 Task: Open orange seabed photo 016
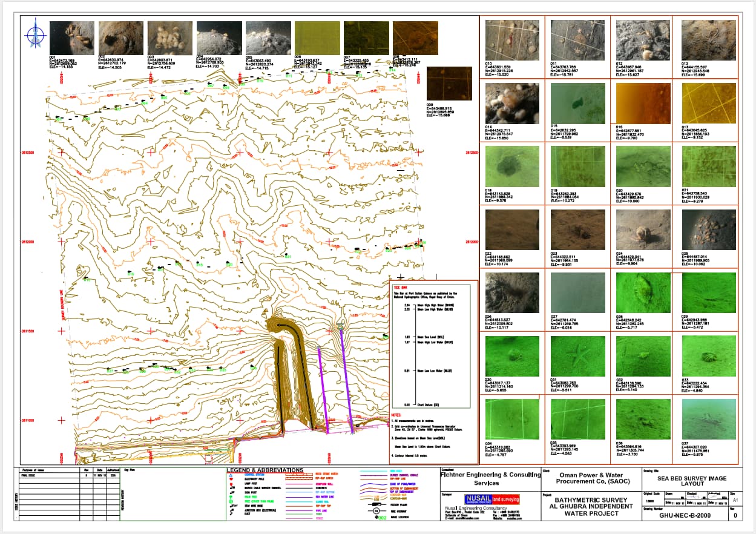[643, 104]
